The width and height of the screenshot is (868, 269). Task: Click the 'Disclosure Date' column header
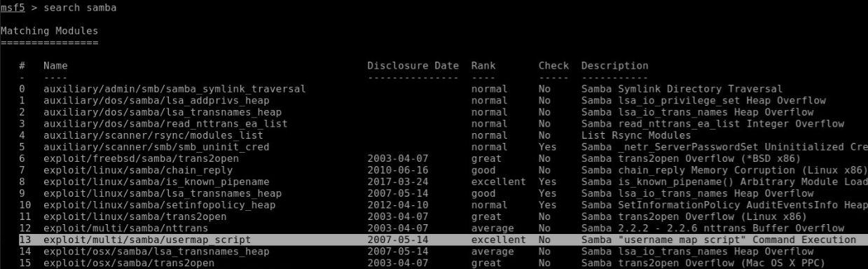pyautogui.click(x=413, y=66)
